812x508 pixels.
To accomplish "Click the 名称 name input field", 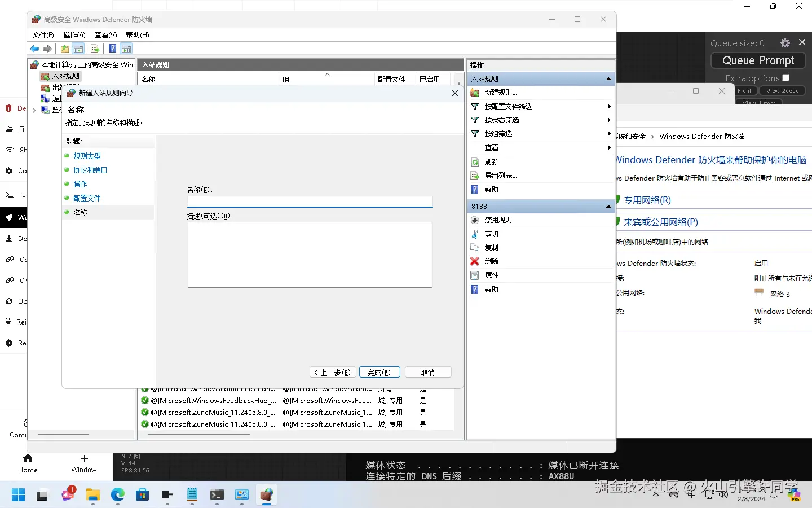I will coord(310,201).
